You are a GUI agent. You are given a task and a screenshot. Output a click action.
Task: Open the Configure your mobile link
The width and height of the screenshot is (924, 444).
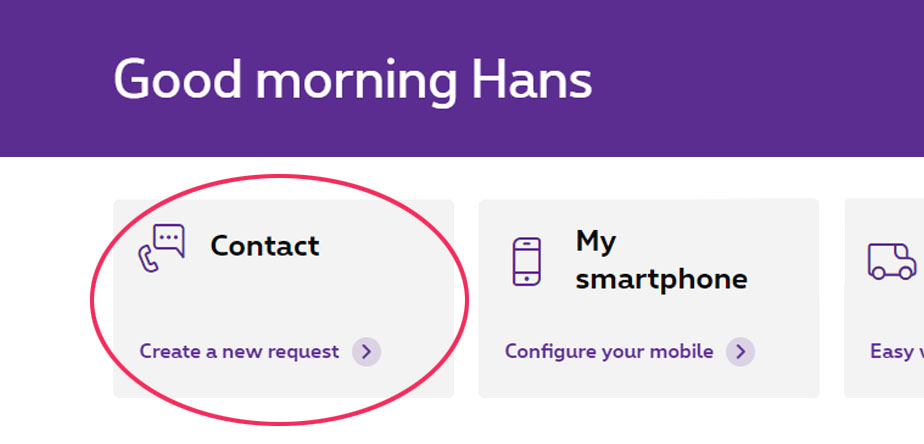click(609, 351)
